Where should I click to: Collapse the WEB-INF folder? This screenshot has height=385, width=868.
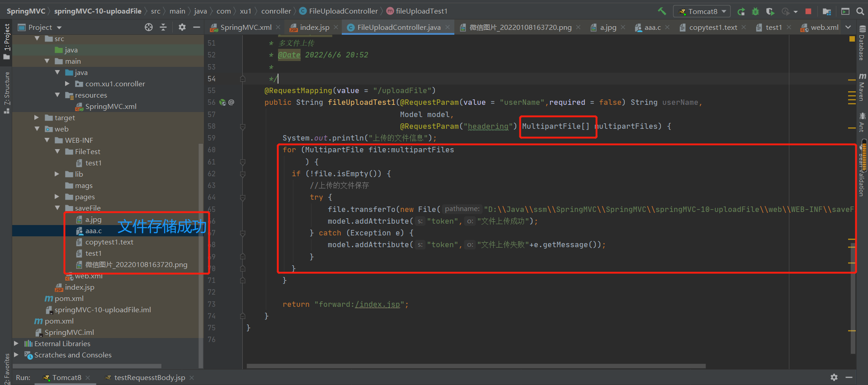pyautogui.click(x=47, y=140)
